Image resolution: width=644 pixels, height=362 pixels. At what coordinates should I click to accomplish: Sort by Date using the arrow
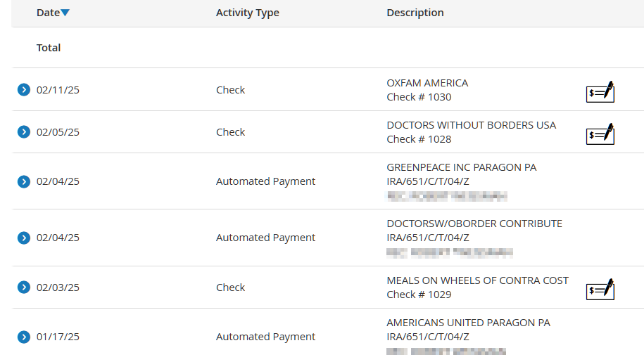[x=65, y=13]
